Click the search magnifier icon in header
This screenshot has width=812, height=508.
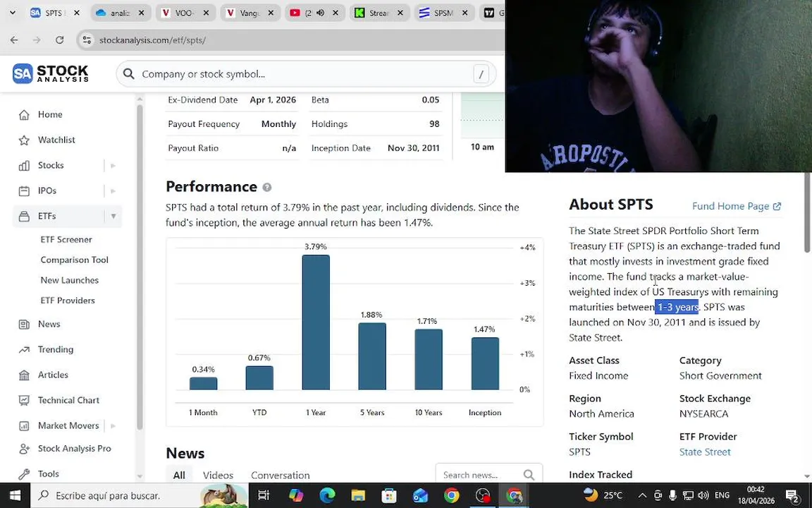pyautogui.click(x=128, y=74)
